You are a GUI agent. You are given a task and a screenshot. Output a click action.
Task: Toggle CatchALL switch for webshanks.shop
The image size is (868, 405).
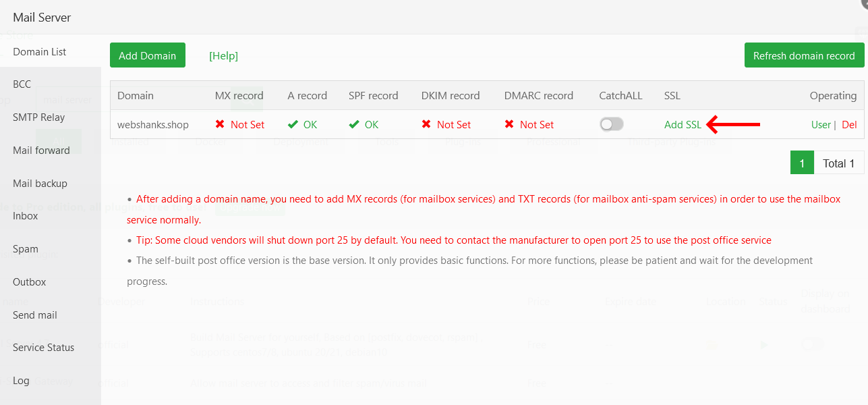pos(612,124)
